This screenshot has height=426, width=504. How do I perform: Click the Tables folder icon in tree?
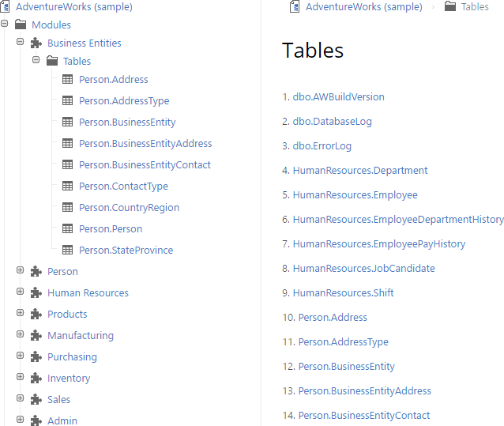tap(52, 61)
